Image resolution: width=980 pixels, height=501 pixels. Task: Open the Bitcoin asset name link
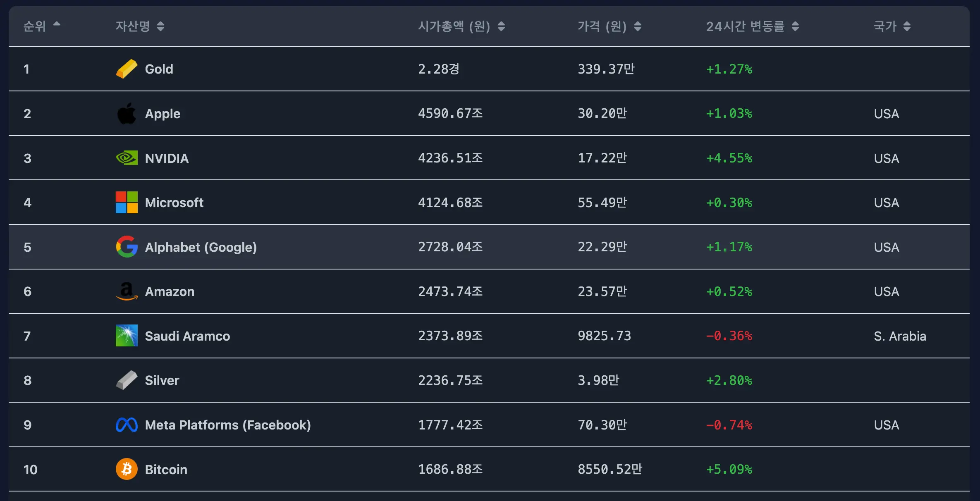click(166, 470)
